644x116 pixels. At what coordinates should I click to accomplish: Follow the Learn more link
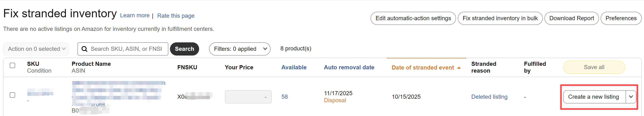[135, 16]
